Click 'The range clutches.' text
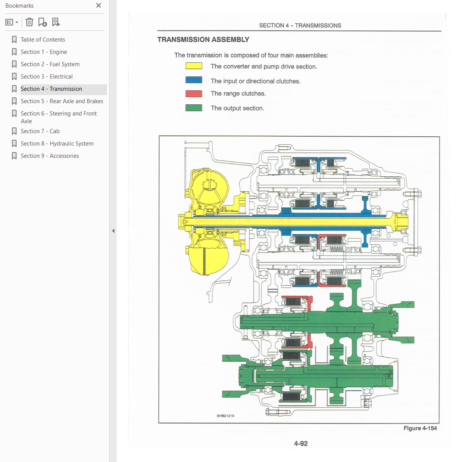 coord(238,94)
